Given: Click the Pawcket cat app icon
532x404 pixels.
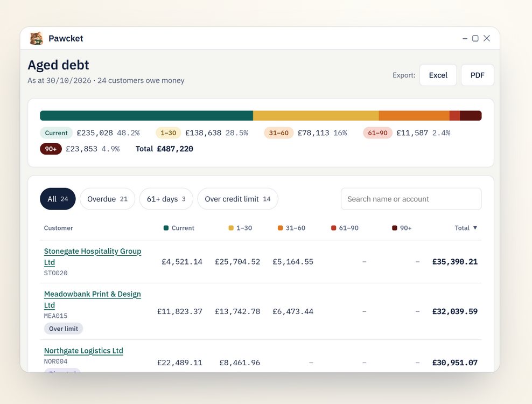Looking at the screenshot, I should (x=36, y=38).
